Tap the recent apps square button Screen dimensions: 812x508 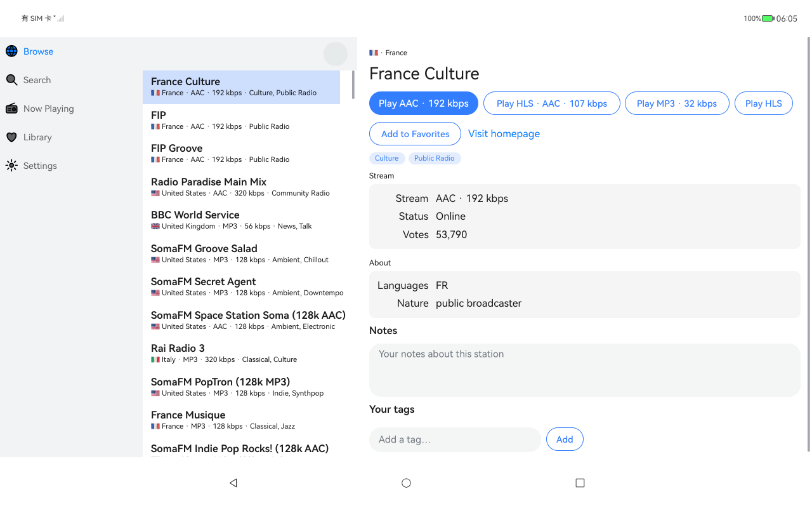point(580,483)
